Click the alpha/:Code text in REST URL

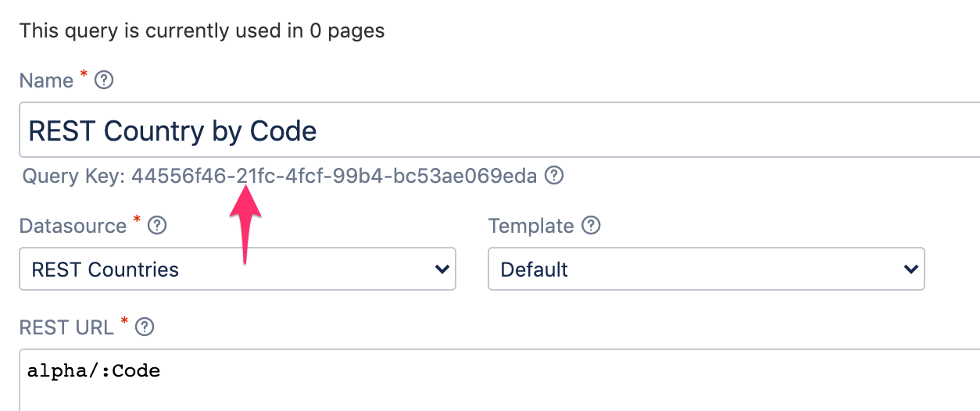coord(94,370)
